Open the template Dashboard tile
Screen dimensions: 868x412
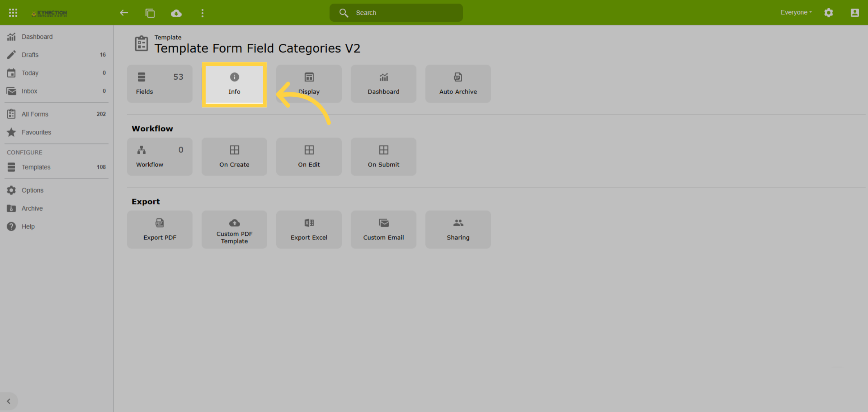tap(383, 84)
